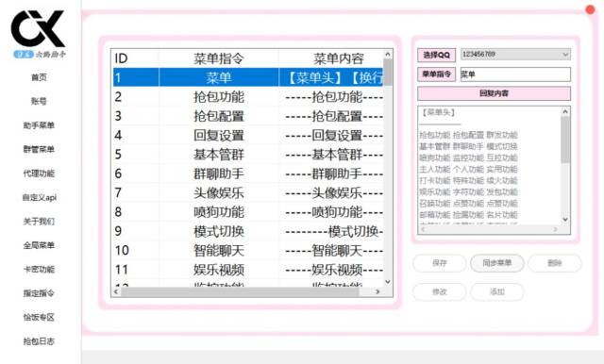Click the table's horizontal scrollbar right arrow
Image resolution: width=604 pixels, height=364 pixels.
pos(377,291)
